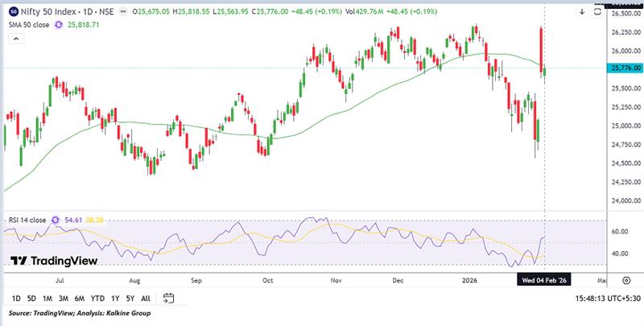The height and width of the screenshot is (326, 644).
Task: Choose the YTD time range
Action: coord(98,299)
